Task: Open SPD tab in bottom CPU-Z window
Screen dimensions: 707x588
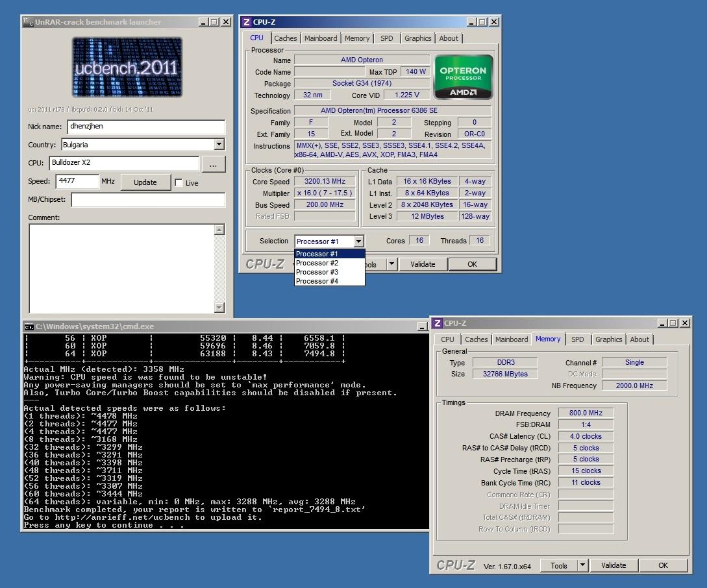Action: [578, 339]
